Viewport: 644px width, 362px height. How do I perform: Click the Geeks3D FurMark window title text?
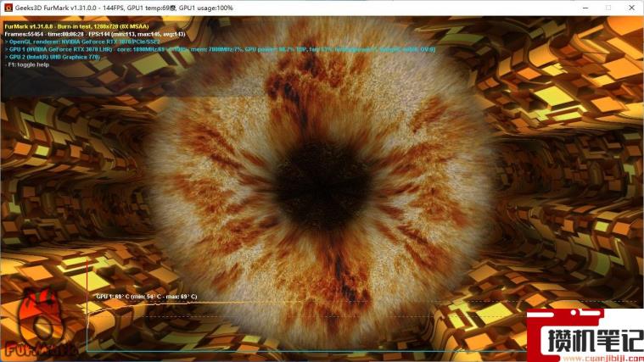tap(124, 8)
